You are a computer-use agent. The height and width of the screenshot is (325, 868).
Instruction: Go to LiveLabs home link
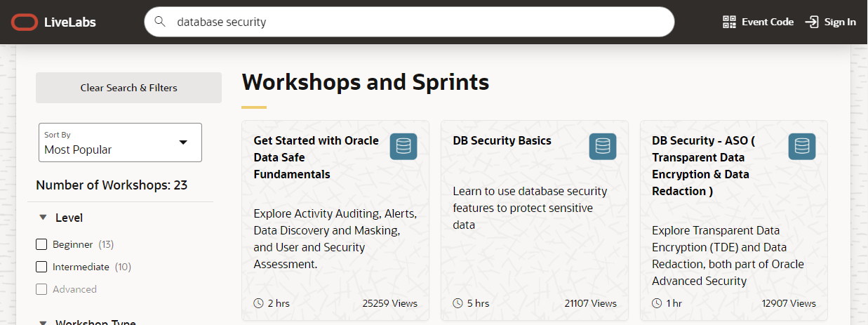coord(54,22)
